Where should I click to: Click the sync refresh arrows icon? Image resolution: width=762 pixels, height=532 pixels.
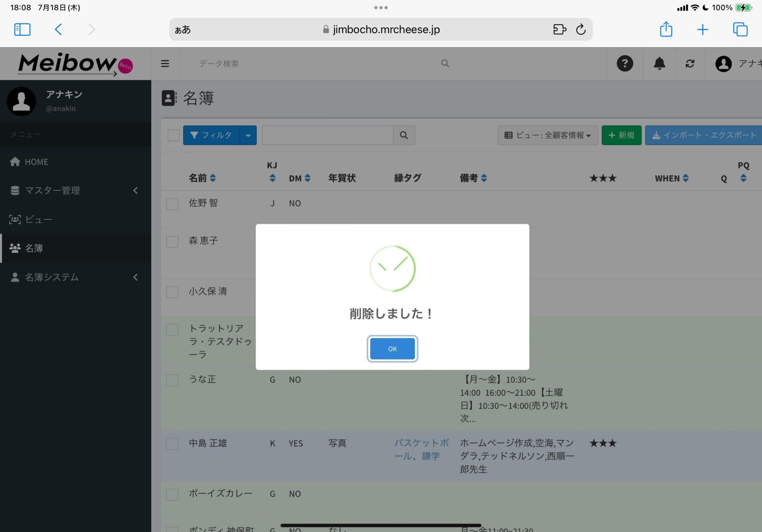(x=690, y=63)
